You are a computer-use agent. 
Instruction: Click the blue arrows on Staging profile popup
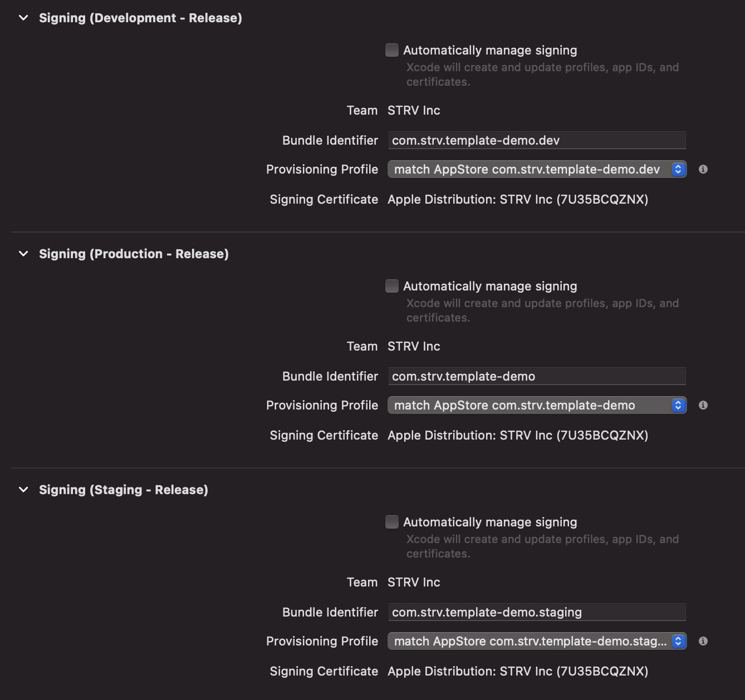677,641
